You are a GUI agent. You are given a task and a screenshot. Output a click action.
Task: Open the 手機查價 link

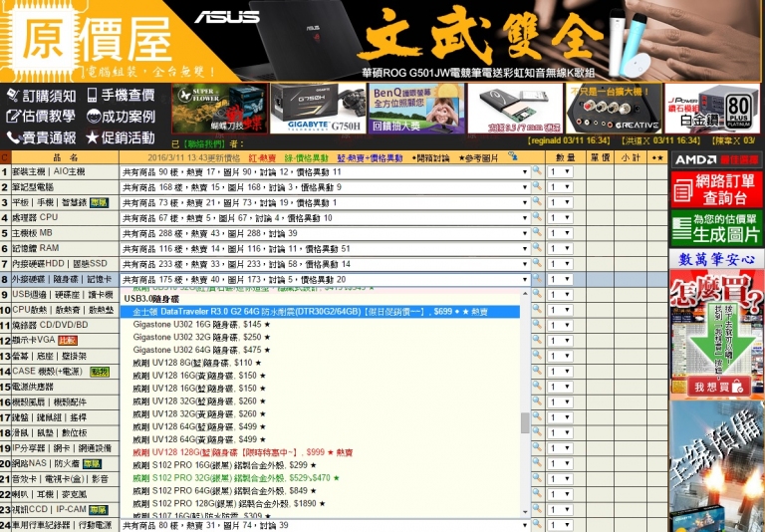point(121,95)
